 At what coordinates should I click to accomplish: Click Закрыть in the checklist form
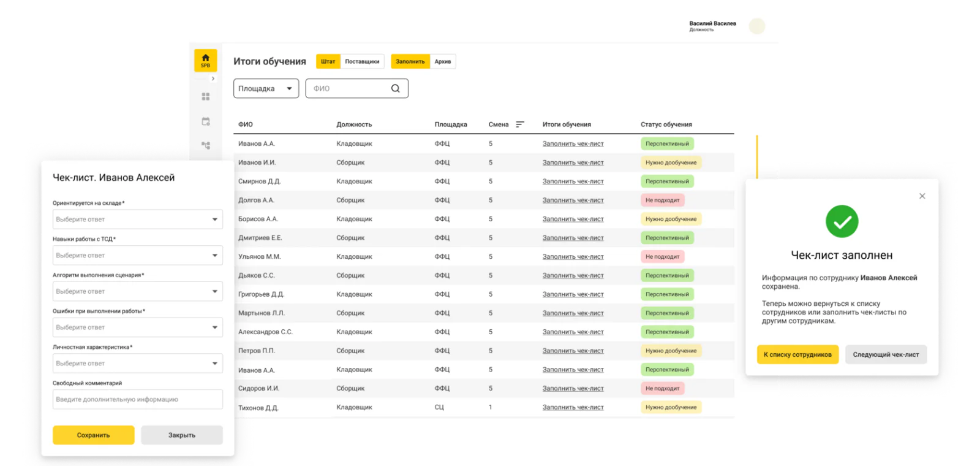tap(182, 435)
